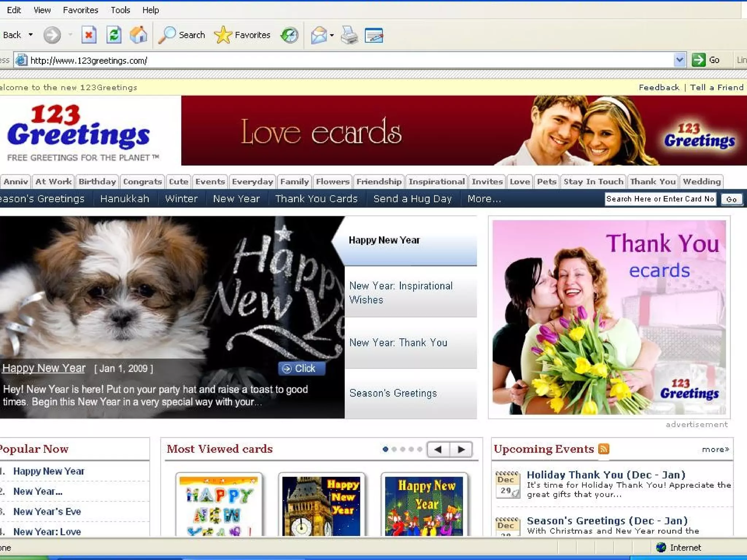Expand the address bar dropdown arrow
This screenshot has width=747, height=560.
(679, 60)
